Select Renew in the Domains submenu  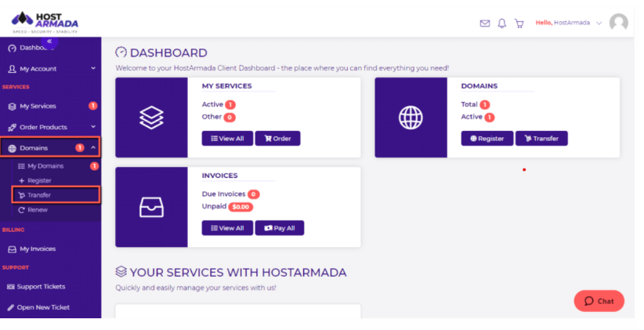click(37, 210)
